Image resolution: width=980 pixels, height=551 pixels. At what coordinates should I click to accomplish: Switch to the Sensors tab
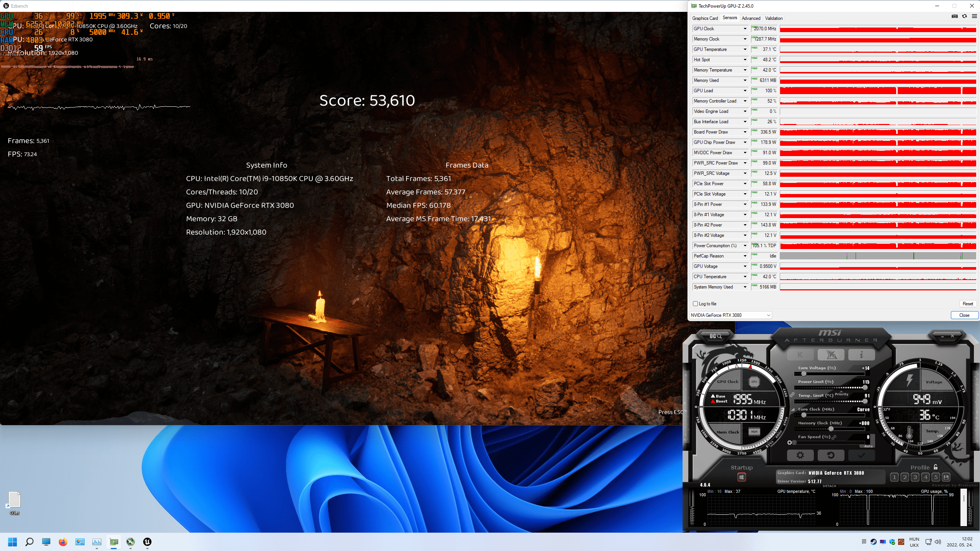pos(730,18)
